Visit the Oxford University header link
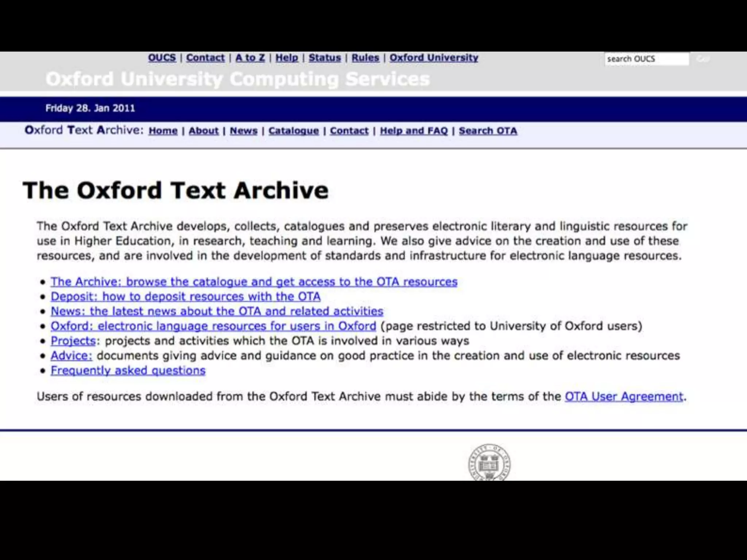 [434, 58]
